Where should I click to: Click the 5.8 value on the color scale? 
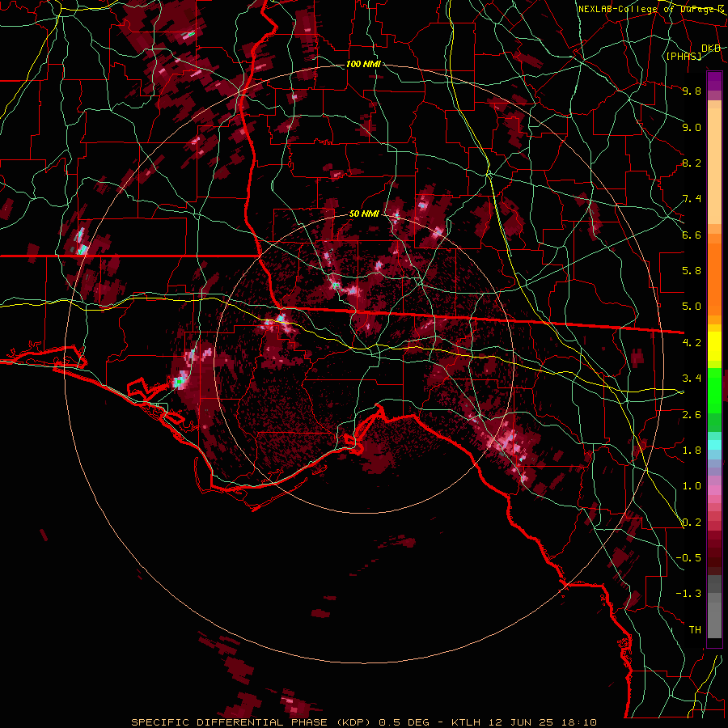(692, 271)
